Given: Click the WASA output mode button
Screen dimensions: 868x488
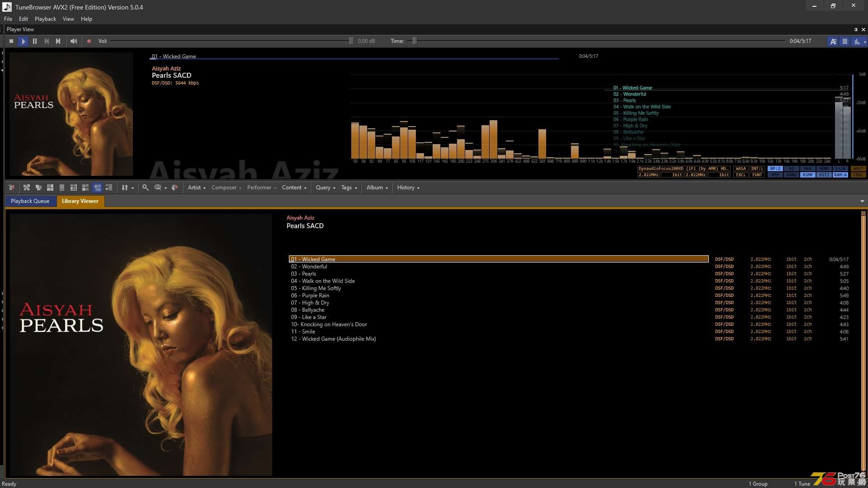Looking at the screenshot, I should pyautogui.click(x=741, y=169).
